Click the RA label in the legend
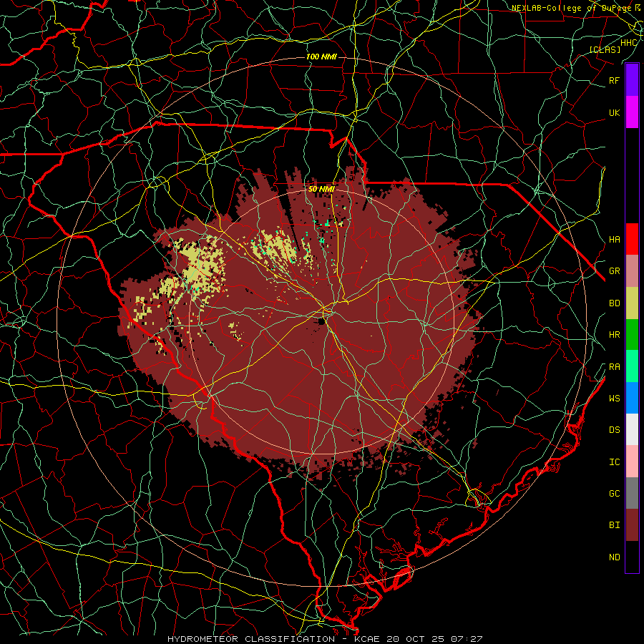 coord(615,367)
